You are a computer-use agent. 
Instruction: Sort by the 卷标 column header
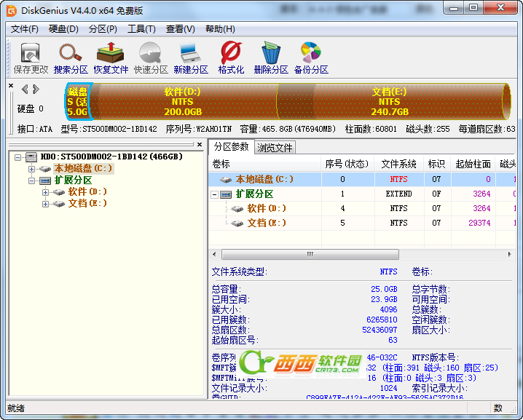[265, 164]
